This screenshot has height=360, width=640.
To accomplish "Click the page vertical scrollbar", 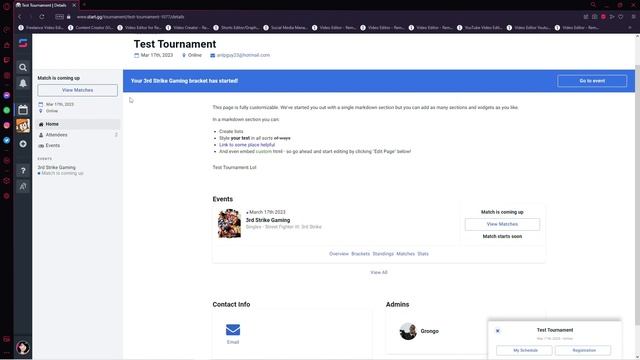I will coord(637,195).
